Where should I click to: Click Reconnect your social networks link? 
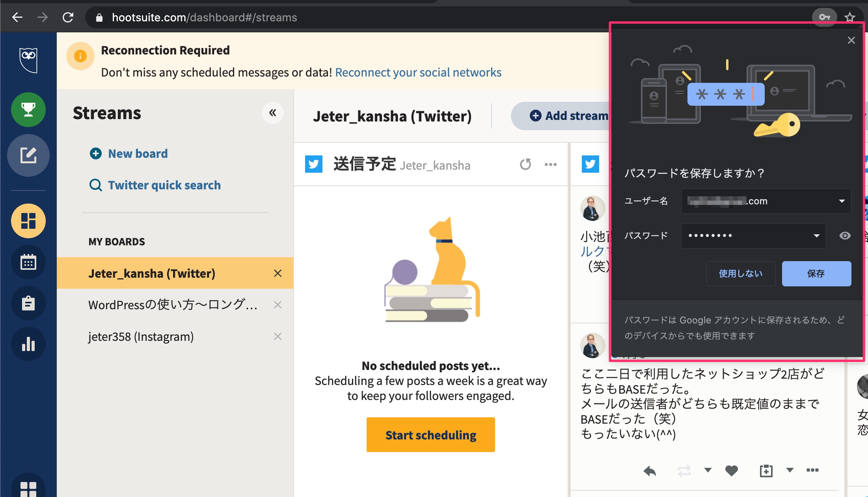tap(418, 73)
